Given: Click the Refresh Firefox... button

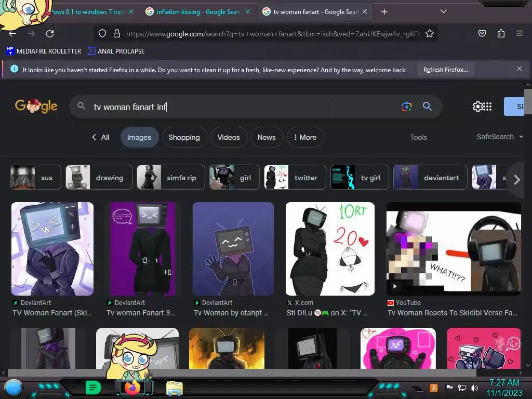Looking at the screenshot, I should (445, 70).
